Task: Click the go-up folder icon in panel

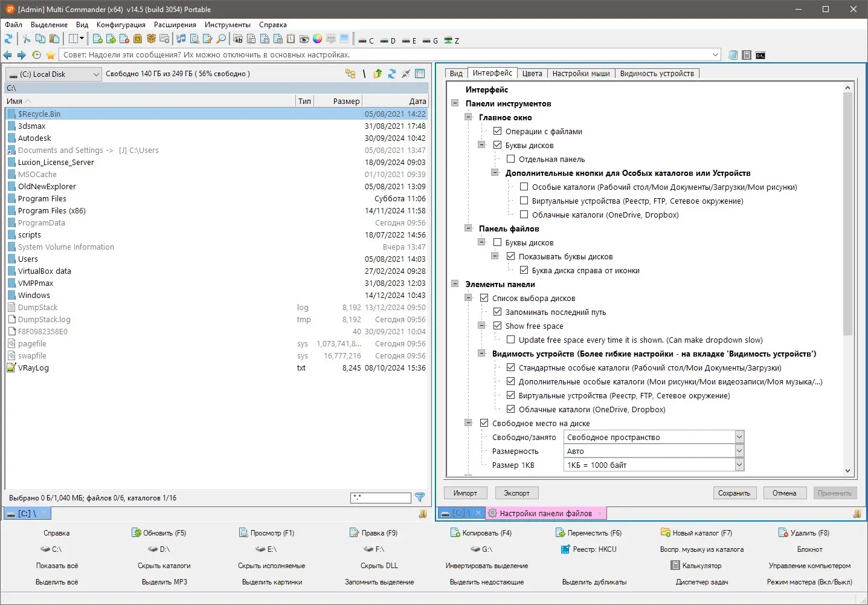Action: coord(378,74)
